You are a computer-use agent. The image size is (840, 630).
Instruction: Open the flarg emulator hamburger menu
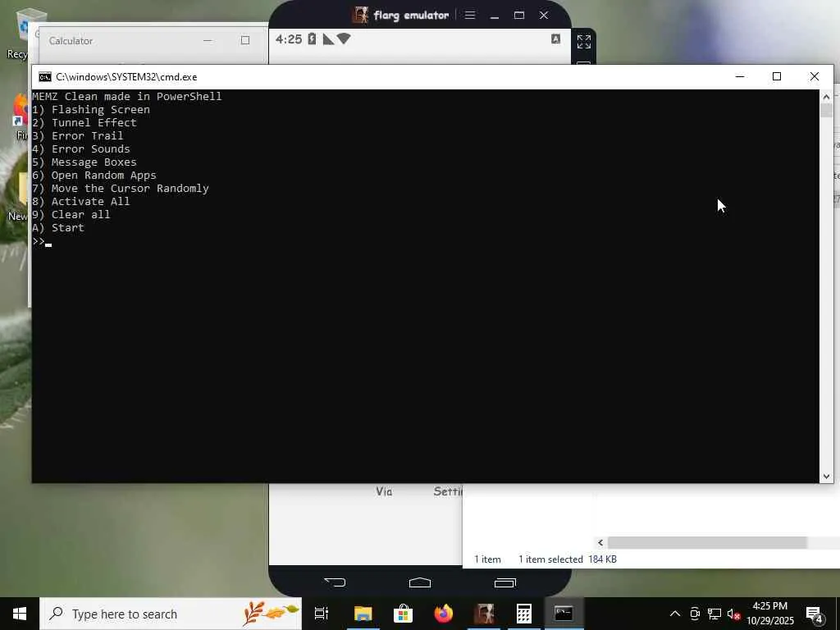coord(470,15)
